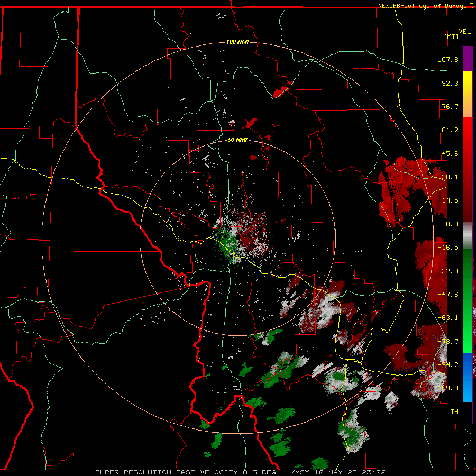Click the [KT] units label
The image size is (476, 476).
click(452, 36)
